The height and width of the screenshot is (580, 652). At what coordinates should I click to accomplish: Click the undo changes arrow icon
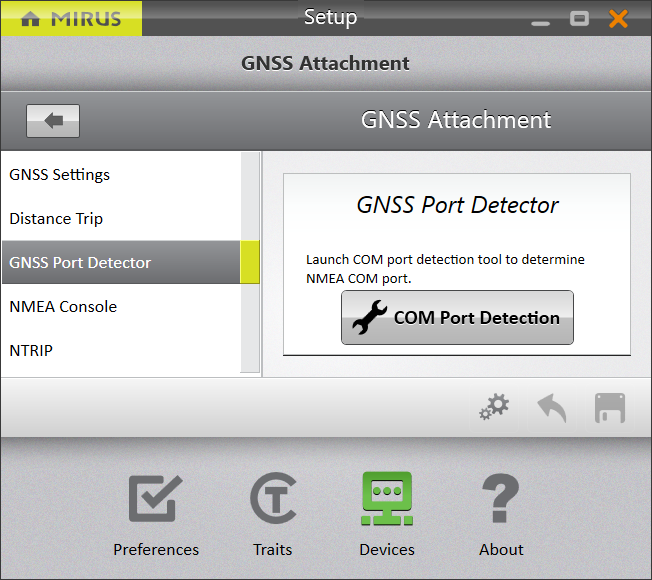tap(552, 407)
